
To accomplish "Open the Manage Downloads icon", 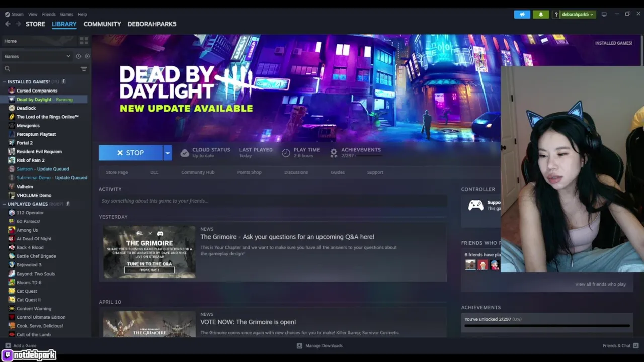I will click(299, 346).
